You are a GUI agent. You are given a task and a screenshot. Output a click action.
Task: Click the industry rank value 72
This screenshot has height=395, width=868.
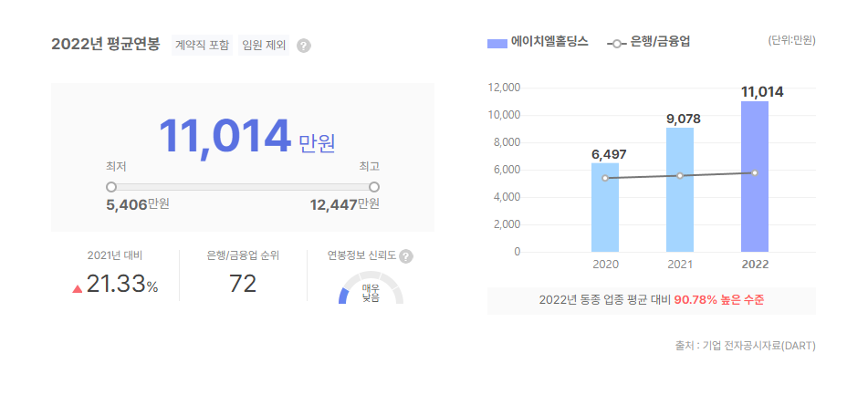pyautogui.click(x=243, y=284)
